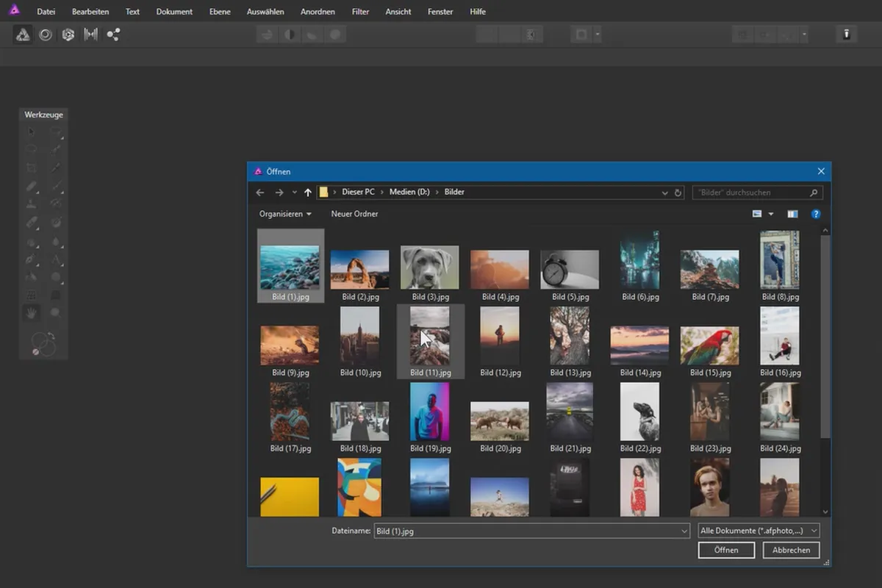Open the Filter menu
Image resolution: width=882 pixels, height=588 pixels.
tap(360, 12)
